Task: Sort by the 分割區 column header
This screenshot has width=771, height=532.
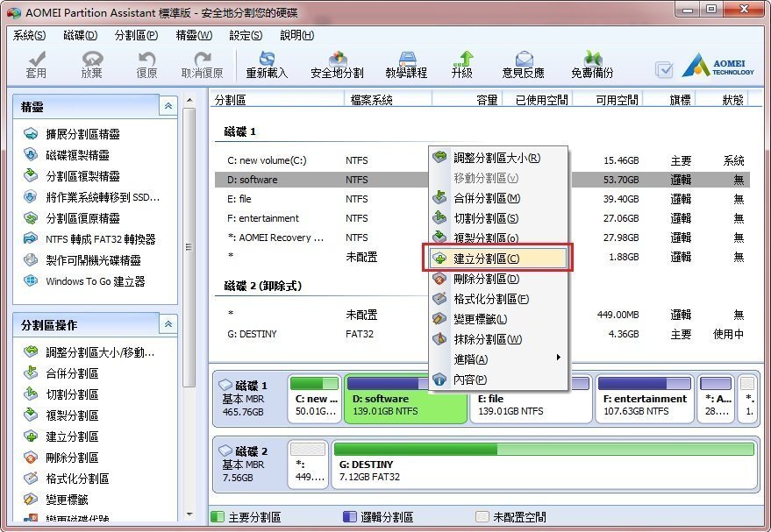Action: [x=277, y=100]
